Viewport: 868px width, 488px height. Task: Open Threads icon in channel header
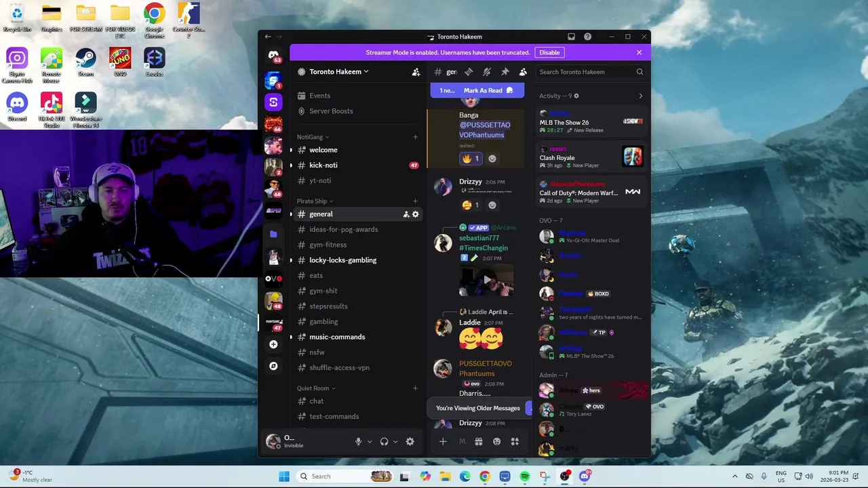[468, 72]
